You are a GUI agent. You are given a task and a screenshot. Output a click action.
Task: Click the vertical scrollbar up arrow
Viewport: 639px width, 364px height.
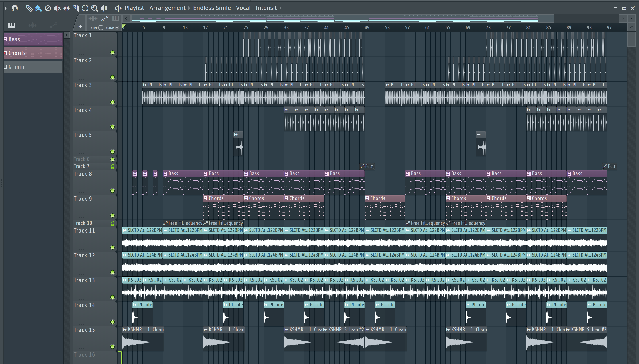[x=631, y=27]
